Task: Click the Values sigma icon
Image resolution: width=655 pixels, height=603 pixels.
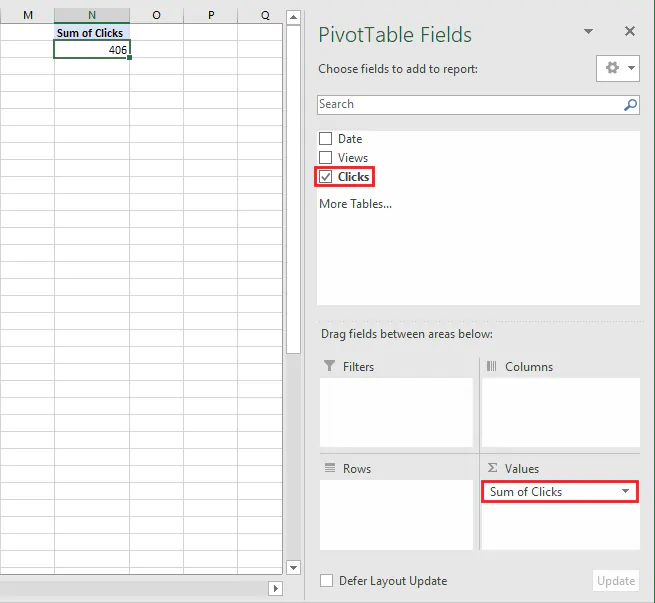Action: (493, 468)
